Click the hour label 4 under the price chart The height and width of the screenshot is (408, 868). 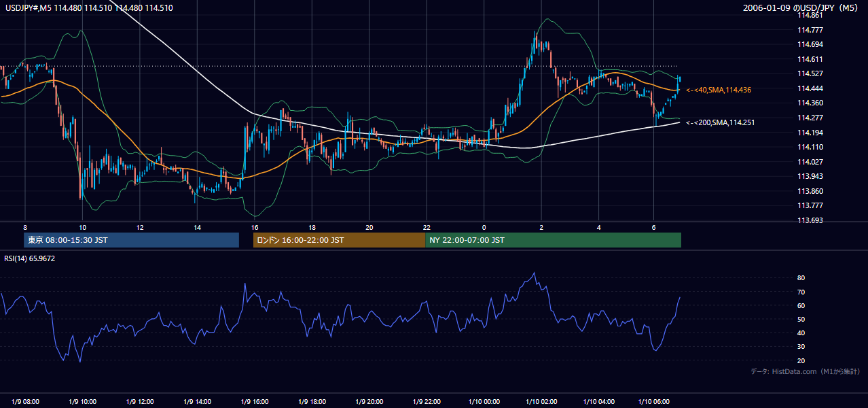pos(599,227)
